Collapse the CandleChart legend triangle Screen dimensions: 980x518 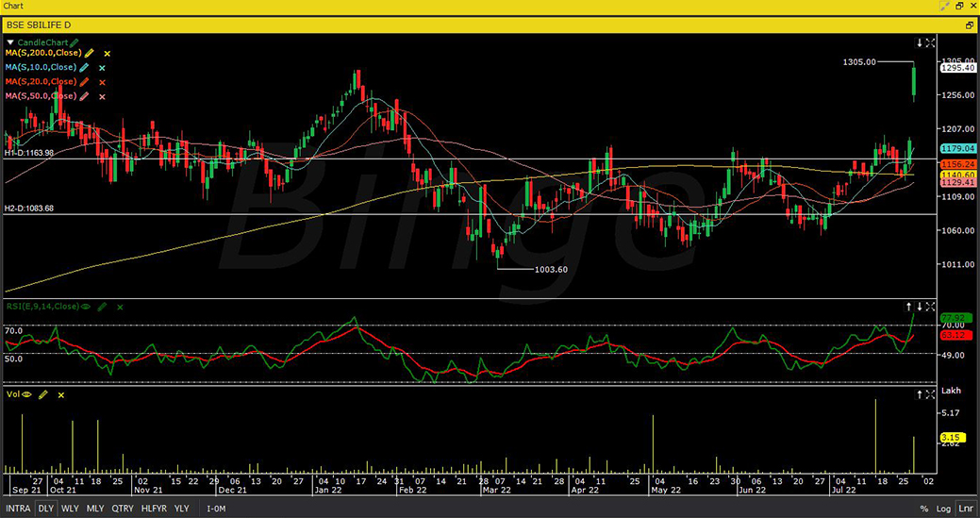(x=10, y=42)
